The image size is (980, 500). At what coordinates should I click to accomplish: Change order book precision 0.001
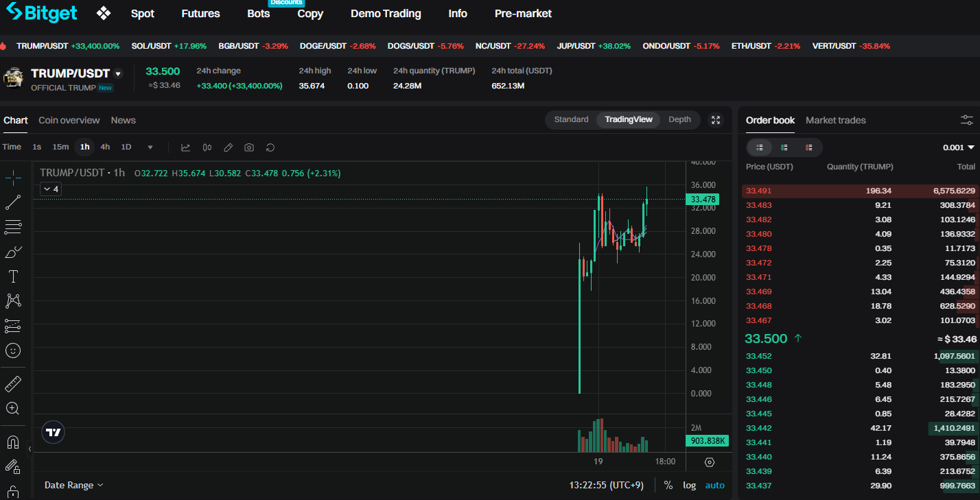pyautogui.click(x=959, y=147)
